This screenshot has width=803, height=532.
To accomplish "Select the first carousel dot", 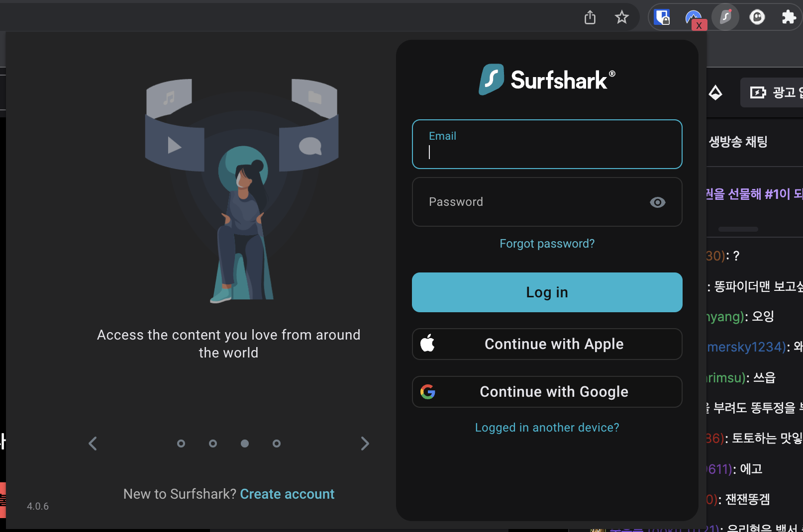I will click(181, 443).
